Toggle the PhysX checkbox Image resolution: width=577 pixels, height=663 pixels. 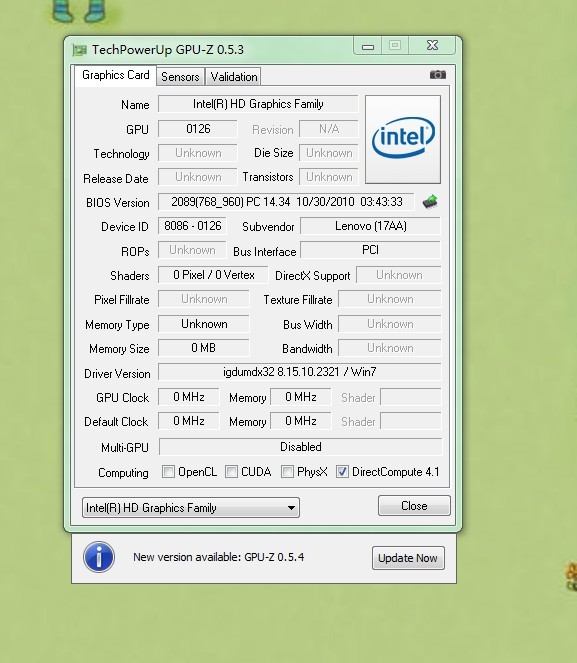click(287, 471)
